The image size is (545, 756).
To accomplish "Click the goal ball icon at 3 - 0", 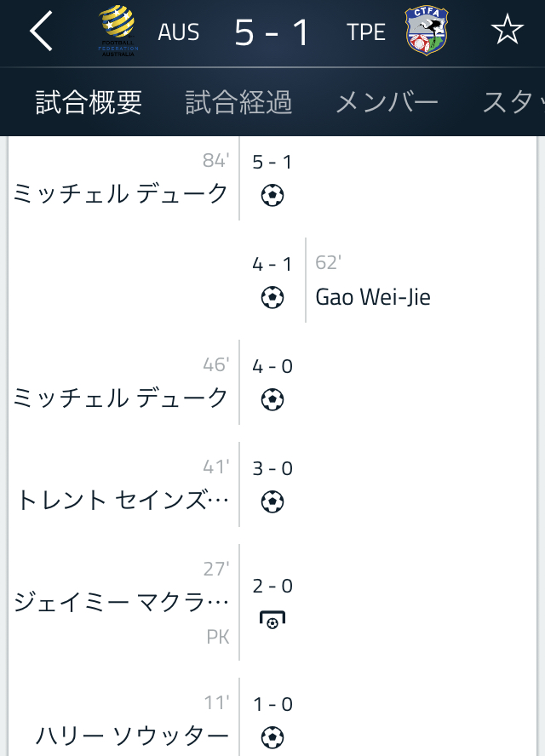I will pyautogui.click(x=272, y=501).
